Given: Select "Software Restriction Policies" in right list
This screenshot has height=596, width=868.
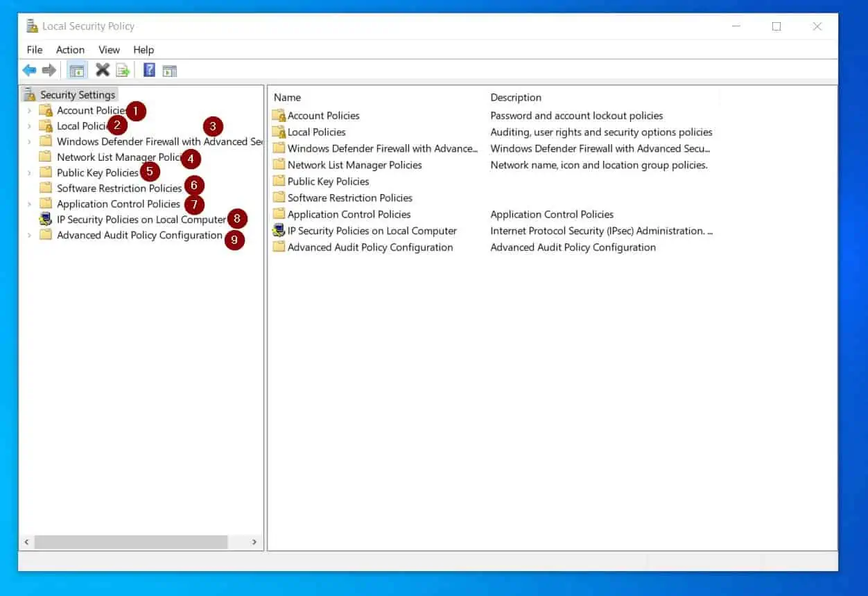Looking at the screenshot, I should (350, 198).
